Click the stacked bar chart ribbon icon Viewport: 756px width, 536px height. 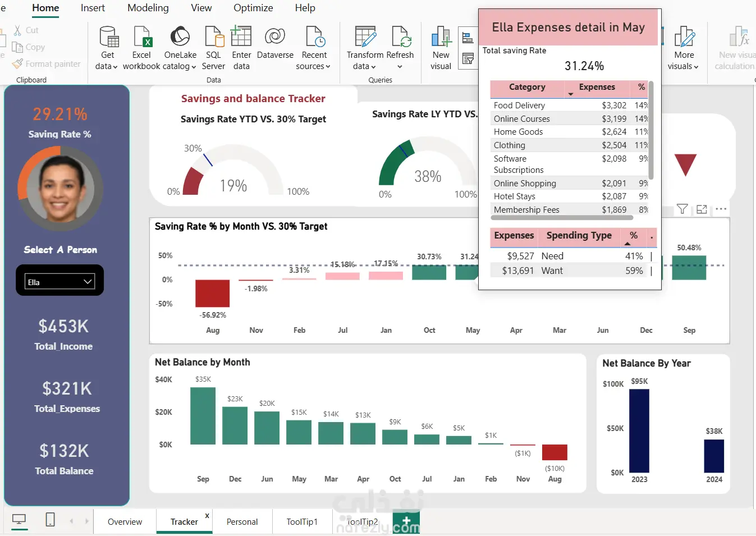click(x=468, y=38)
